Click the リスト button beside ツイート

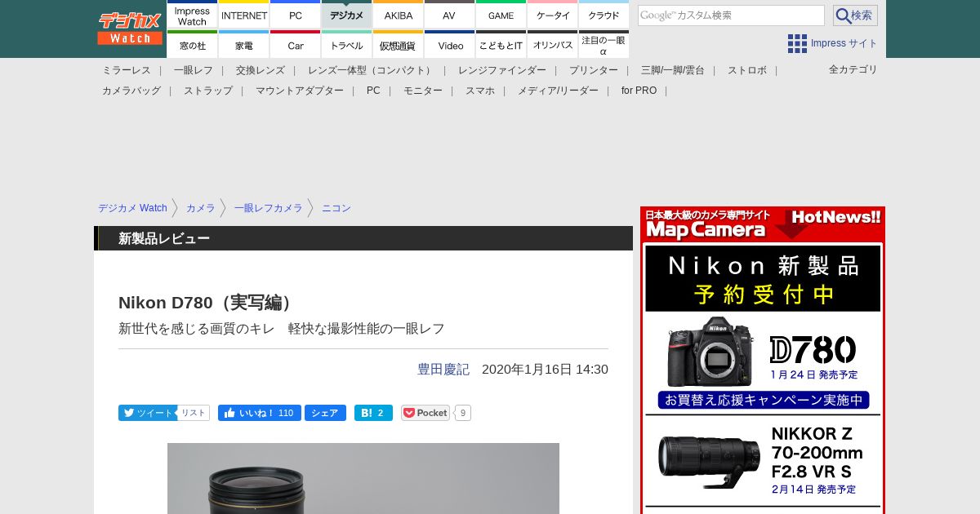coord(194,413)
